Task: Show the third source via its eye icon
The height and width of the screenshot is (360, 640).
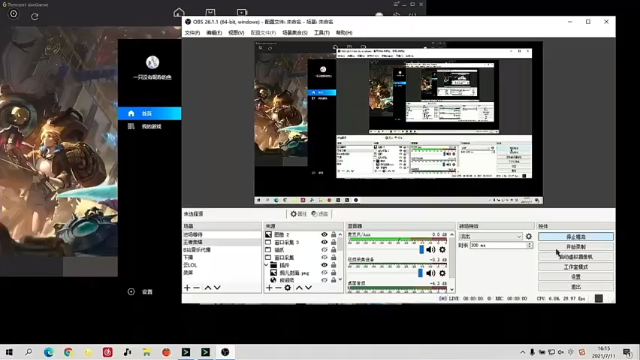Action: pyautogui.click(x=324, y=250)
